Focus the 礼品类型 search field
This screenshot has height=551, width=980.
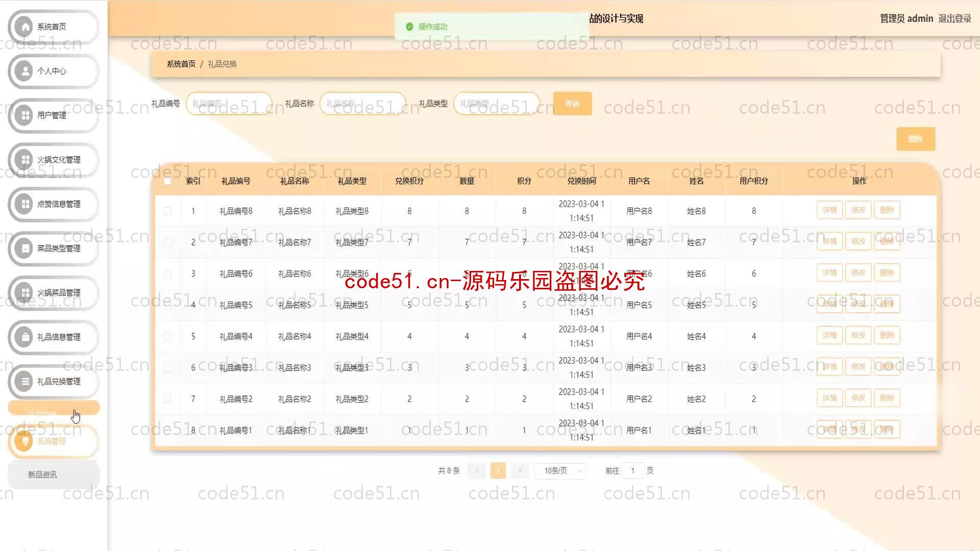(x=497, y=104)
